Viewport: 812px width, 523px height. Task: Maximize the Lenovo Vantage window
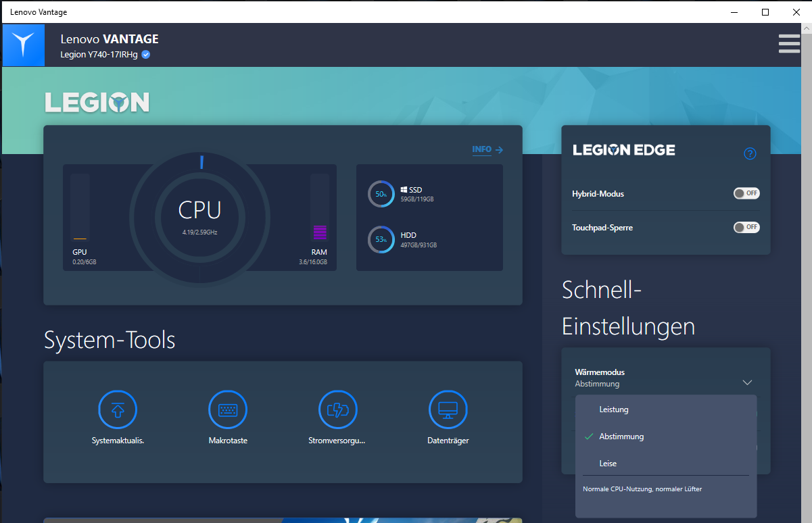(x=765, y=11)
